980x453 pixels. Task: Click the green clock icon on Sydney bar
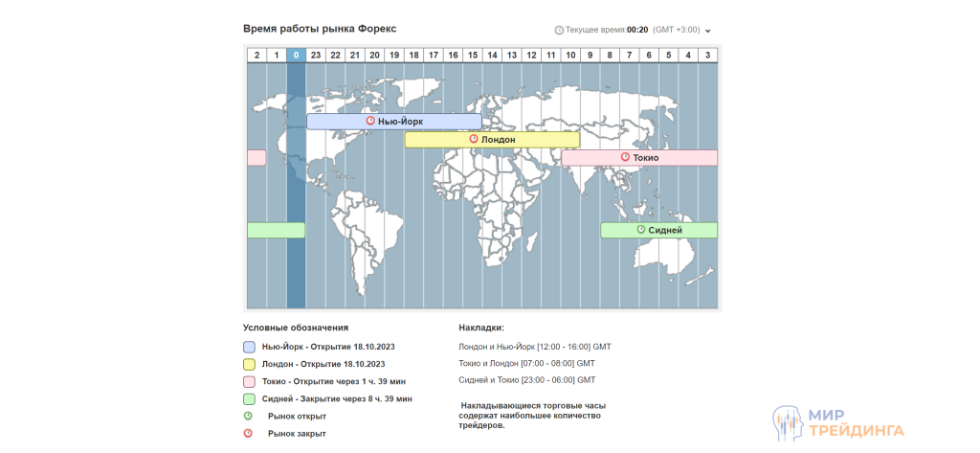coord(641,230)
